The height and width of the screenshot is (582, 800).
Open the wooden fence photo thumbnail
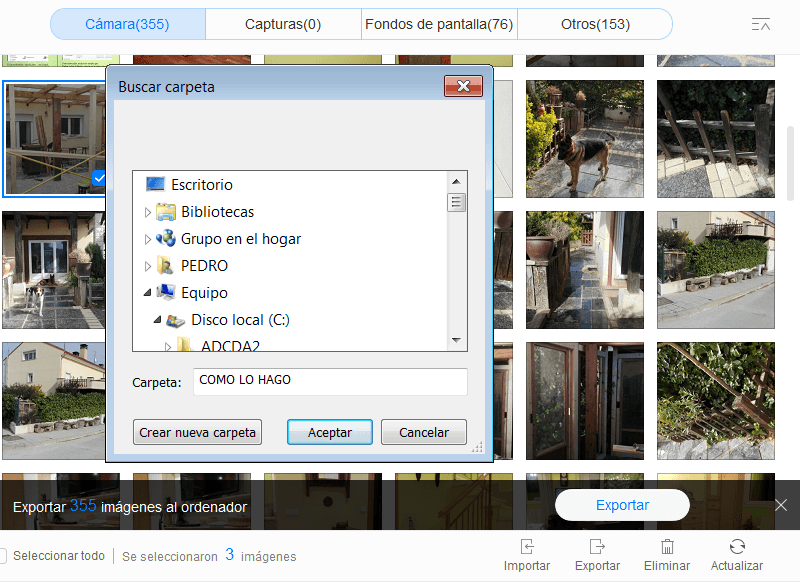click(716, 139)
